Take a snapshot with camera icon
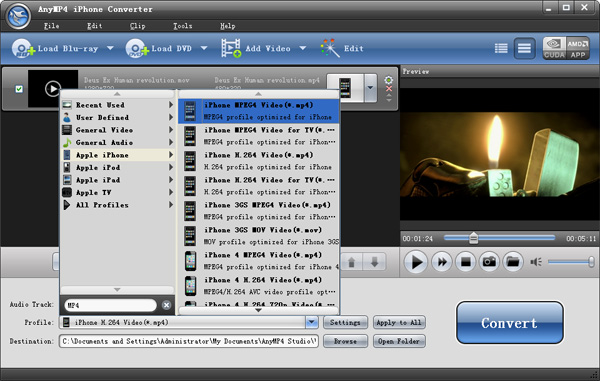The width and height of the screenshot is (600, 381). click(x=489, y=262)
